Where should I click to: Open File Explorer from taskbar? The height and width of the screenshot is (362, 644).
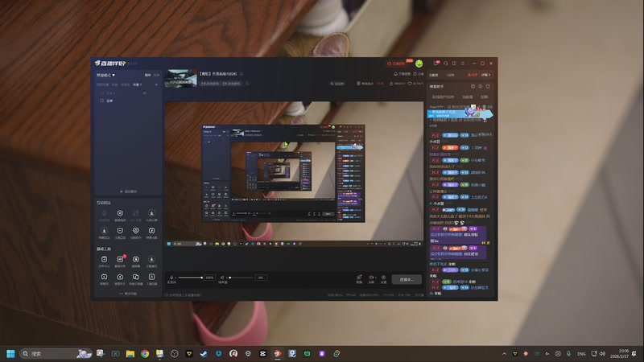click(x=130, y=353)
